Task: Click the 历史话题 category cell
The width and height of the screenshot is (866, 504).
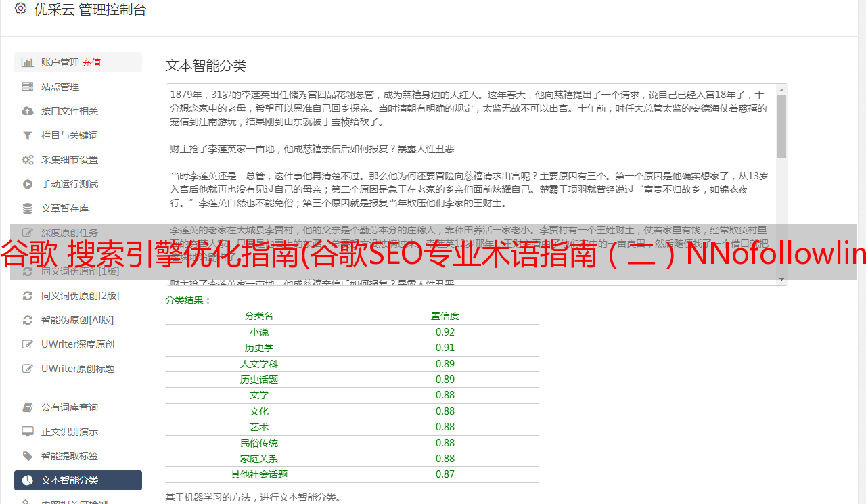Action: (x=259, y=380)
